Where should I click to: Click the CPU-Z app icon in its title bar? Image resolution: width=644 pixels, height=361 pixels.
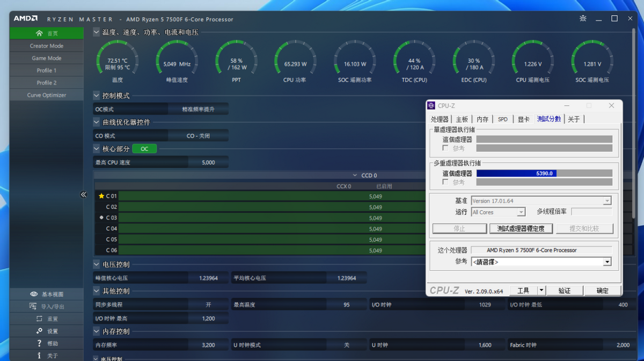[432, 106]
